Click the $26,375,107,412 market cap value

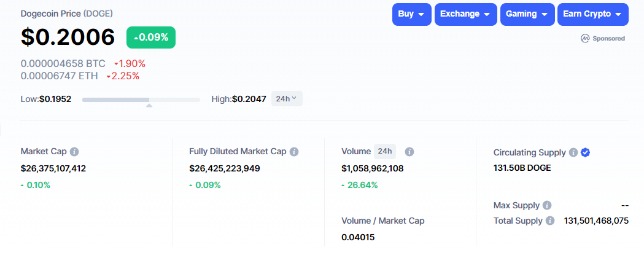pos(53,168)
